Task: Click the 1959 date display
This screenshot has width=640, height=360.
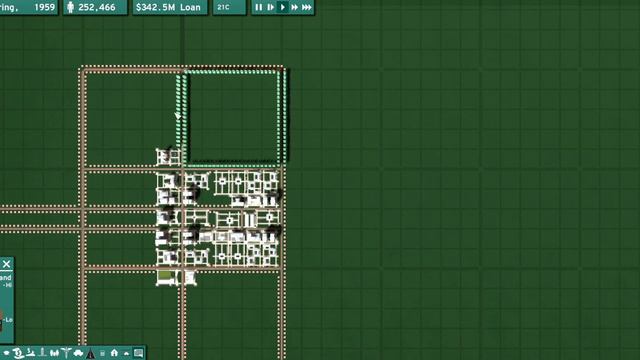Action: coord(44,7)
